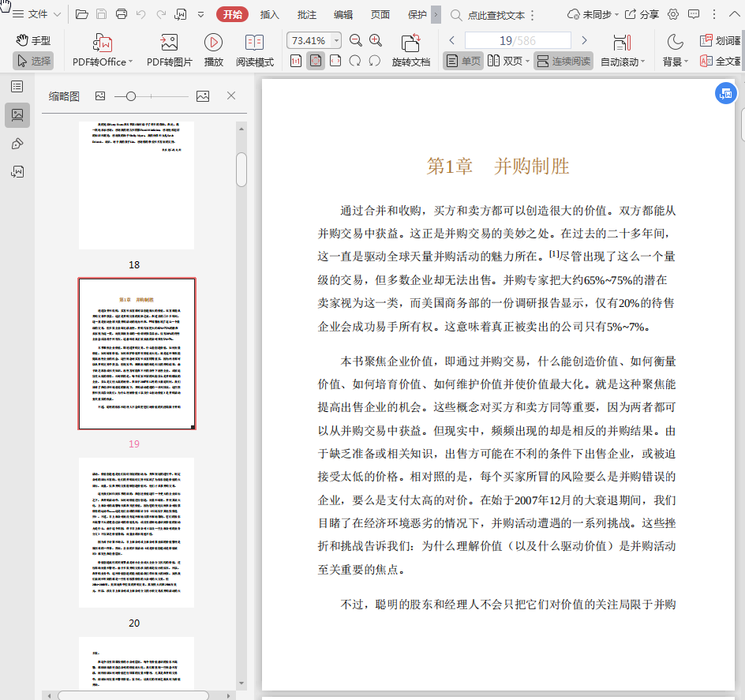Toggle 连续阅读 continuous reading mode
The image size is (745, 700).
pos(563,61)
